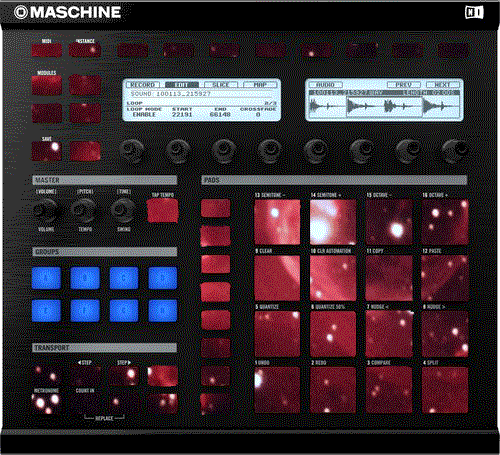Select group B blue button
This screenshot has height=455, width=500.
[85, 278]
